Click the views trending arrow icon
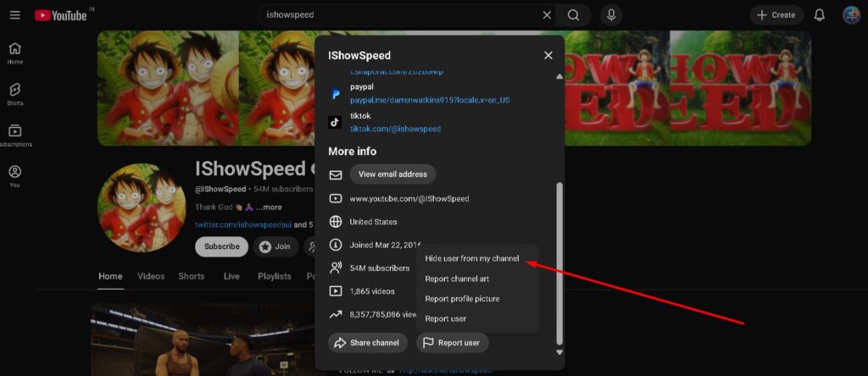Image resolution: width=868 pixels, height=376 pixels. 336,314
